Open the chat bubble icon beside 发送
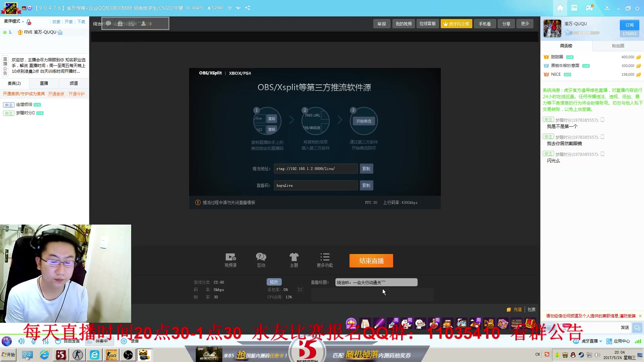Image resolution: width=644 pixels, height=362 pixels. click(637, 327)
